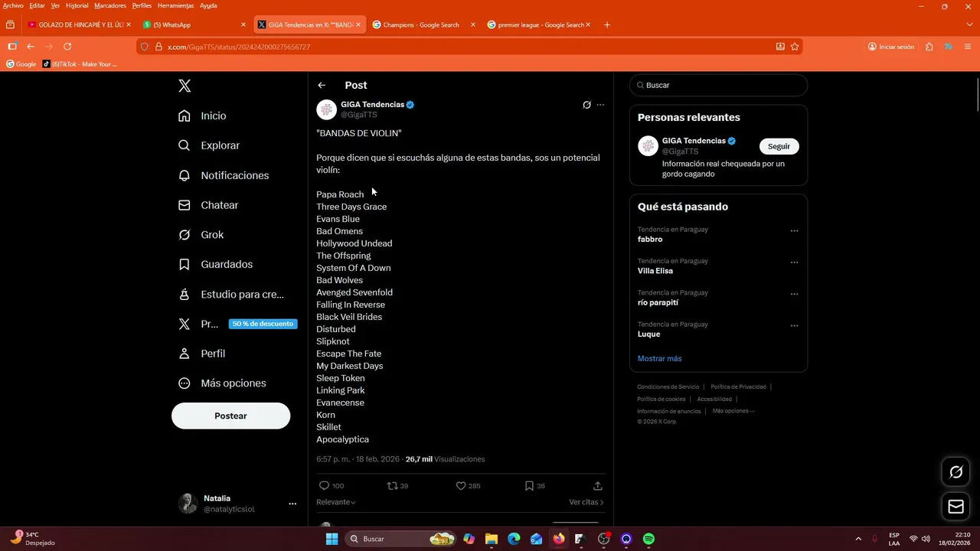Open reader view icon in address bar

coord(780,47)
